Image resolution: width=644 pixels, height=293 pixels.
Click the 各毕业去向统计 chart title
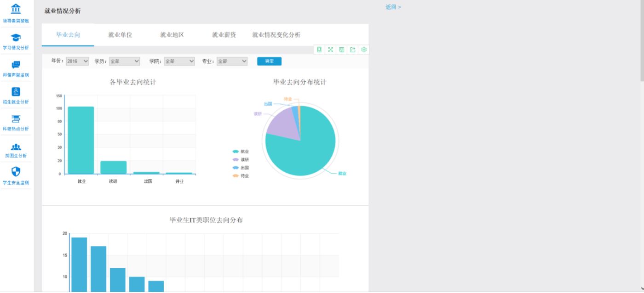coord(132,82)
